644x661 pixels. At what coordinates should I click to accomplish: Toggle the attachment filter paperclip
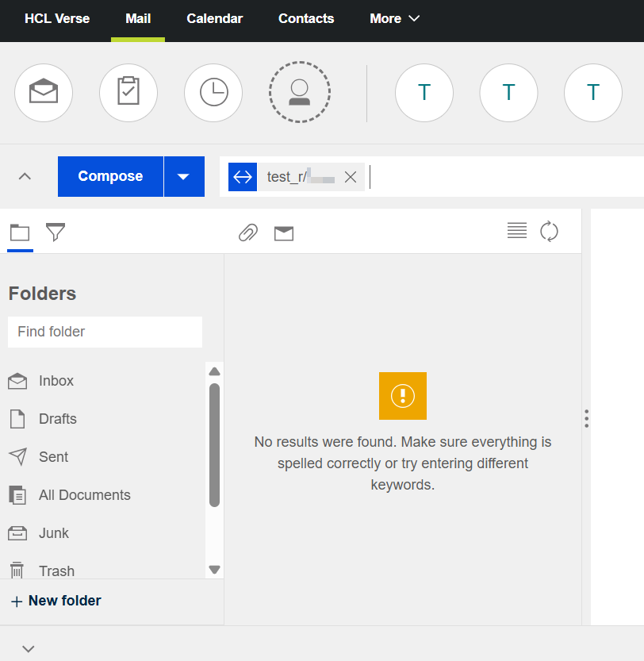[248, 233]
